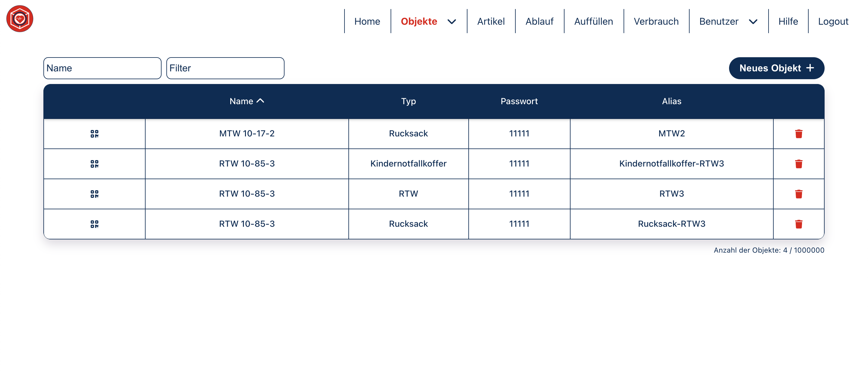
Task: Open the Hilfe page
Action: point(788,21)
